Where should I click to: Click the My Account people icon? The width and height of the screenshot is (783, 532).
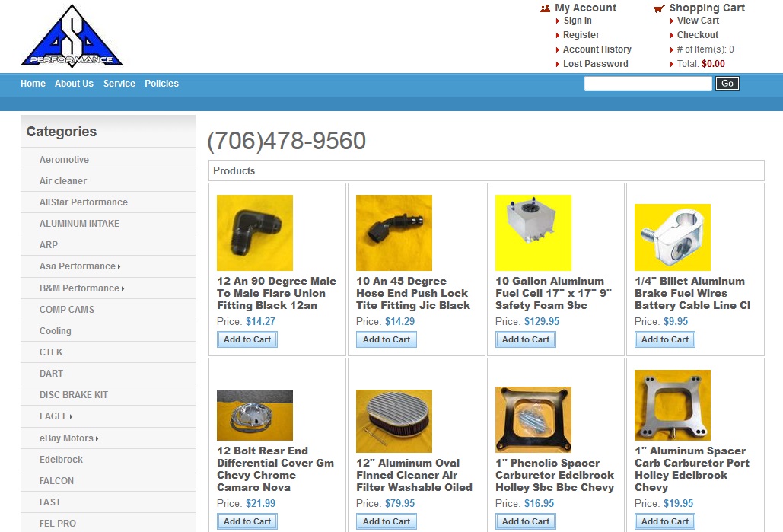[546, 8]
